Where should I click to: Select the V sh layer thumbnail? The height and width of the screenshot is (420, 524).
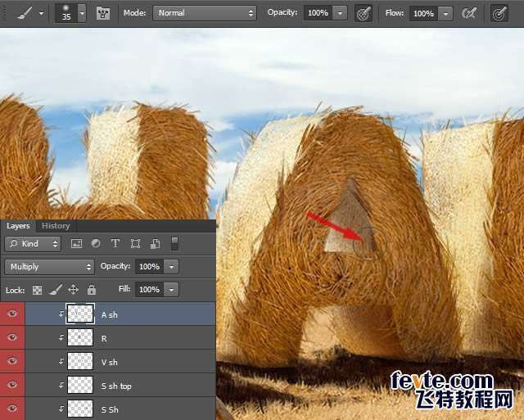point(80,361)
